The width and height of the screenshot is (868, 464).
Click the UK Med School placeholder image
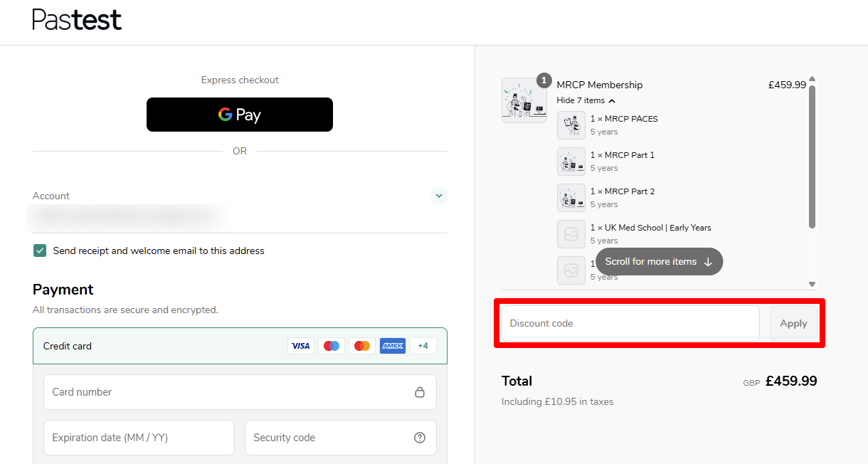[571, 234]
